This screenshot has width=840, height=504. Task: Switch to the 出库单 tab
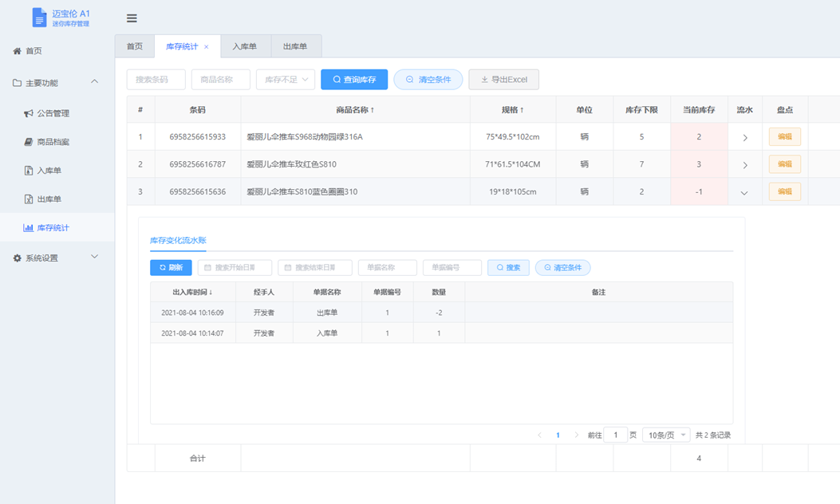[x=295, y=46]
